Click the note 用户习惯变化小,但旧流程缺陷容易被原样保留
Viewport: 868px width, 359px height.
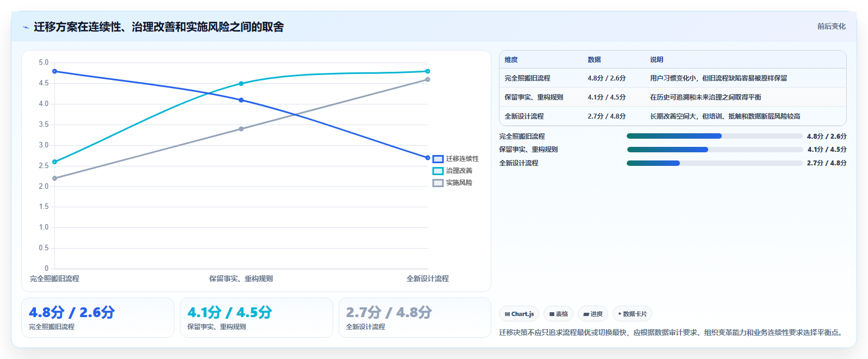coord(719,78)
